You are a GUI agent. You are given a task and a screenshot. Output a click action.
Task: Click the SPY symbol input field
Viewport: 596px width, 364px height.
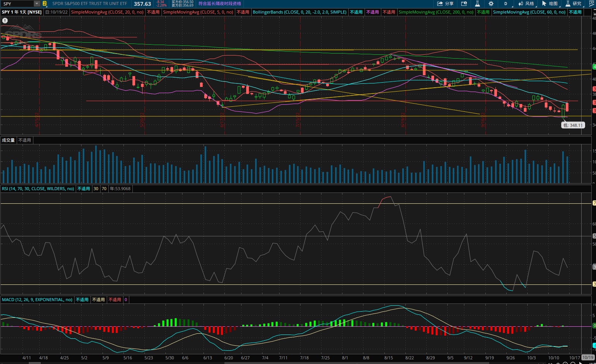click(17, 3)
